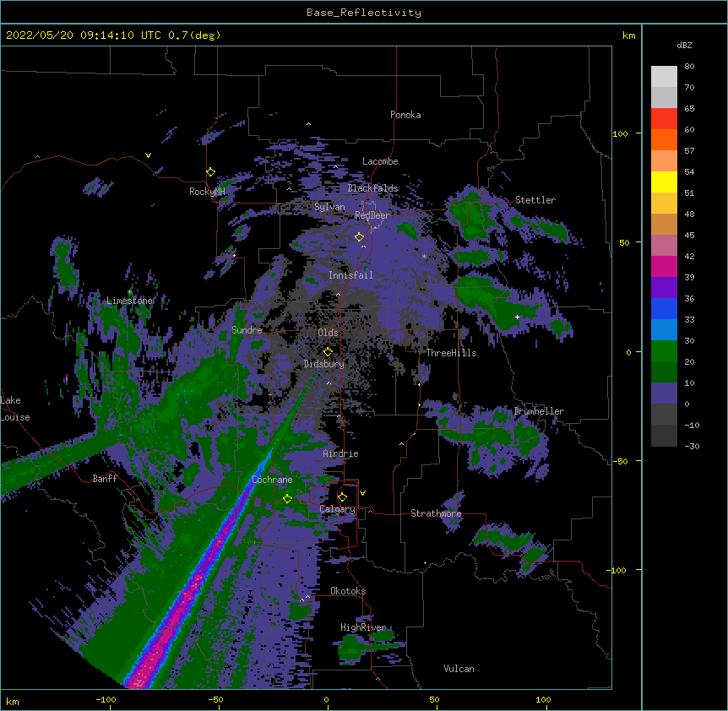The width and height of the screenshot is (728, 711).
Task: Pick the bright yellow legend swatch
Action: 664,182
